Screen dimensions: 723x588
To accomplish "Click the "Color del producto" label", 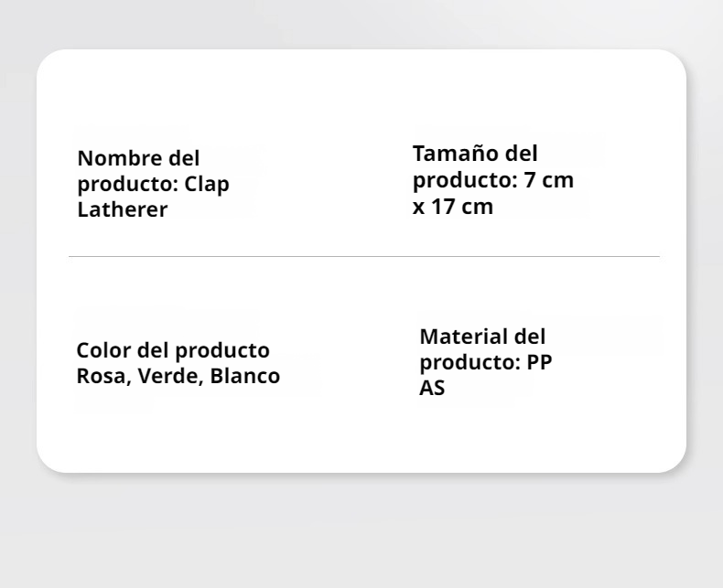I will 173,350.
